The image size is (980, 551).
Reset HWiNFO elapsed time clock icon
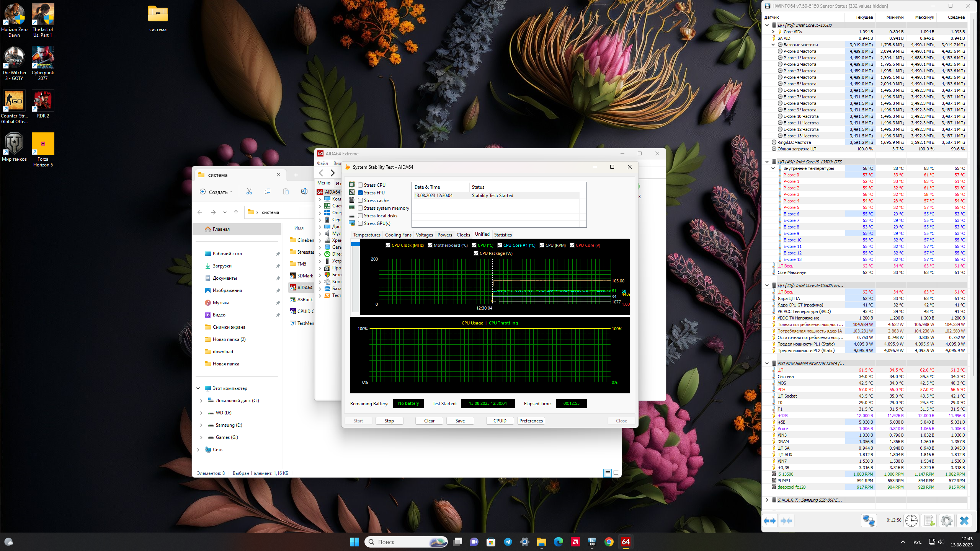(x=911, y=521)
